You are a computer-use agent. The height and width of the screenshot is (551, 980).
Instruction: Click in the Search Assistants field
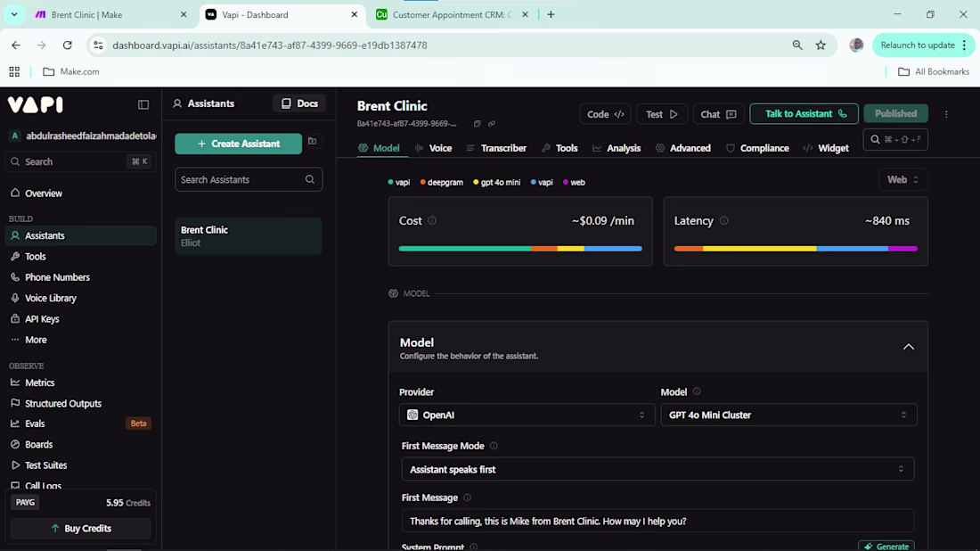pyautogui.click(x=249, y=179)
